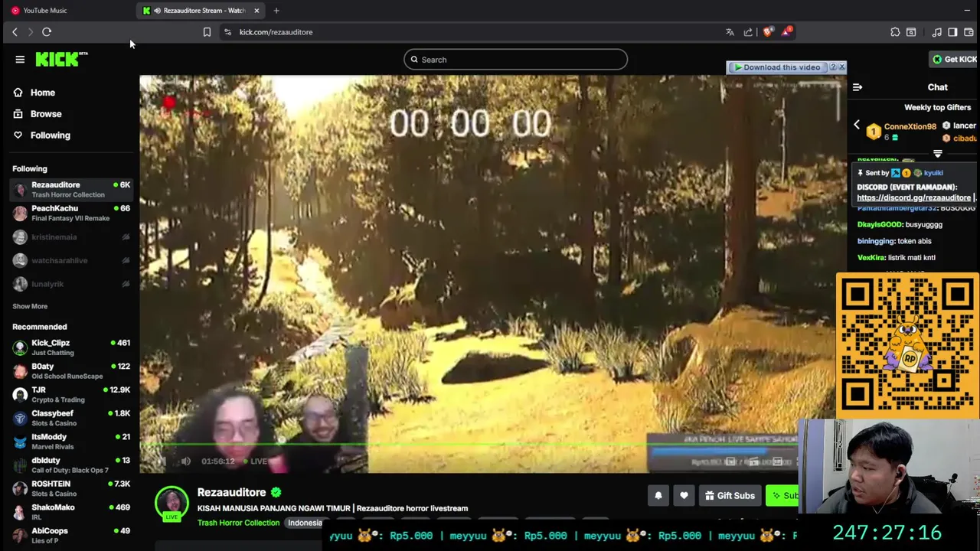Open recommended channel dbIduty
980x551 pixels.
click(70, 465)
